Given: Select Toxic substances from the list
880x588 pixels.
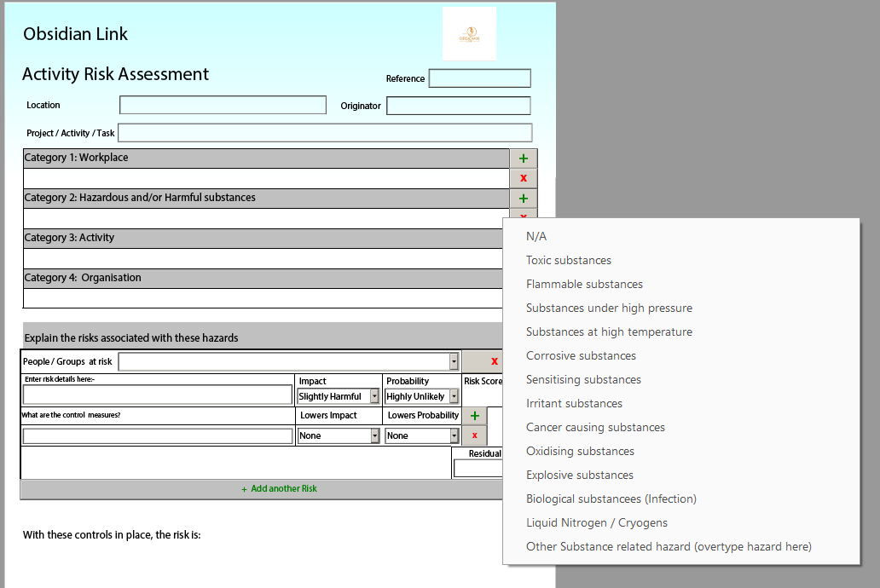Looking at the screenshot, I should (x=569, y=260).
